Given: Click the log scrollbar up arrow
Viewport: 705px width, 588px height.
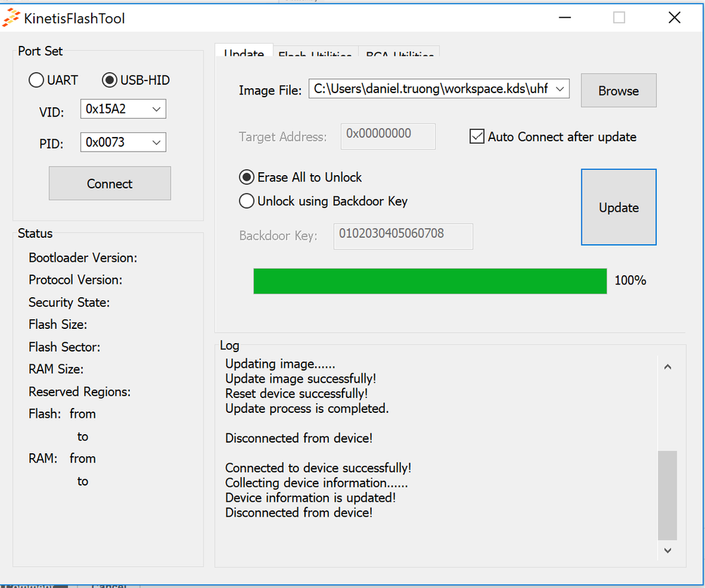Looking at the screenshot, I should tap(668, 367).
